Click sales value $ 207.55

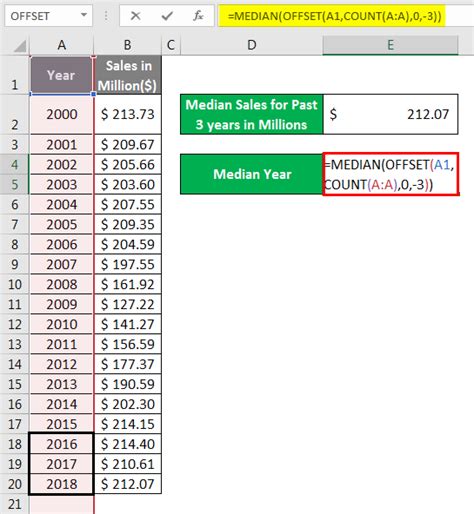128,205
